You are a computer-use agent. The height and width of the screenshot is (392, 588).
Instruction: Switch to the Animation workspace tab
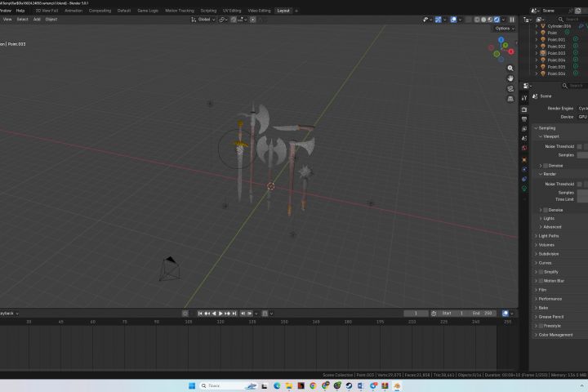(x=73, y=11)
